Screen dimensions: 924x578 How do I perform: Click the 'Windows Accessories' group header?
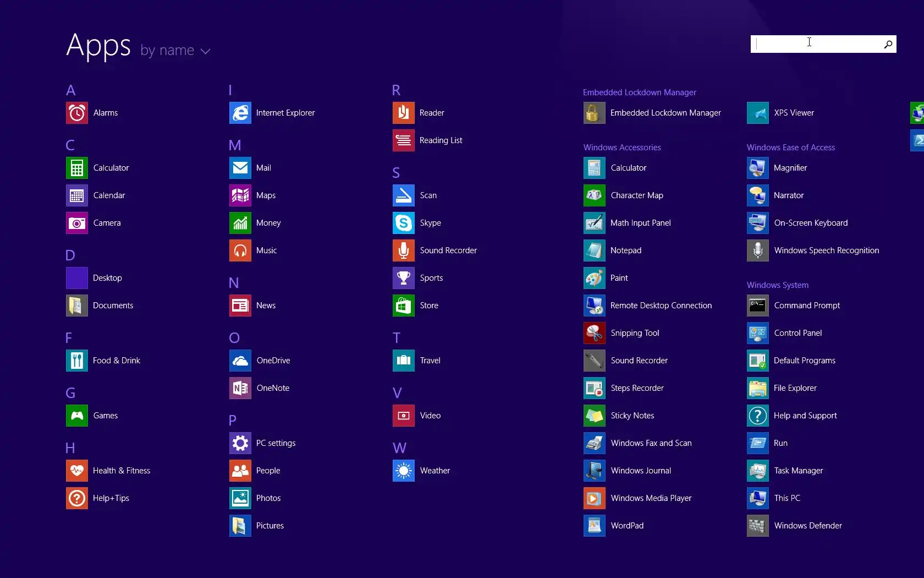(622, 148)
